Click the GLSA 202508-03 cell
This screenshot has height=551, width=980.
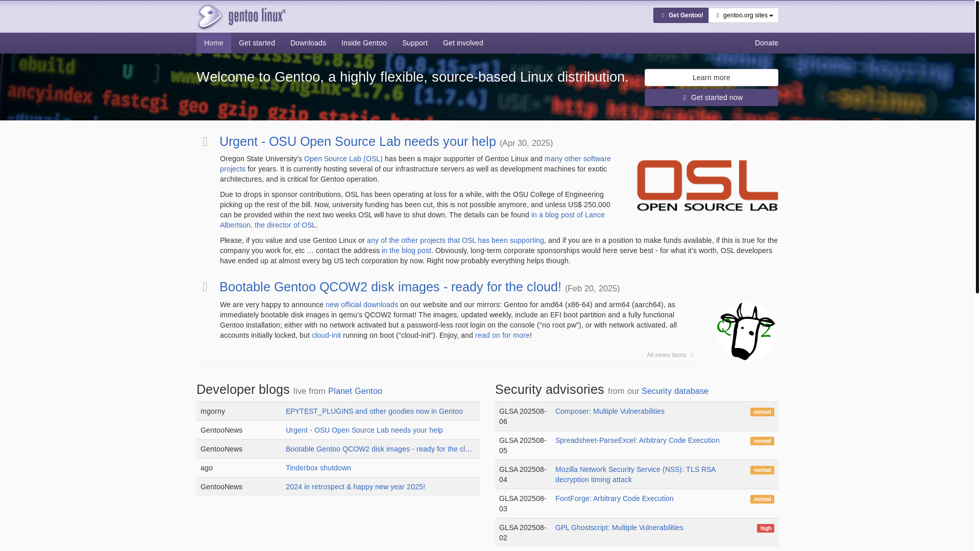point(523,504)
